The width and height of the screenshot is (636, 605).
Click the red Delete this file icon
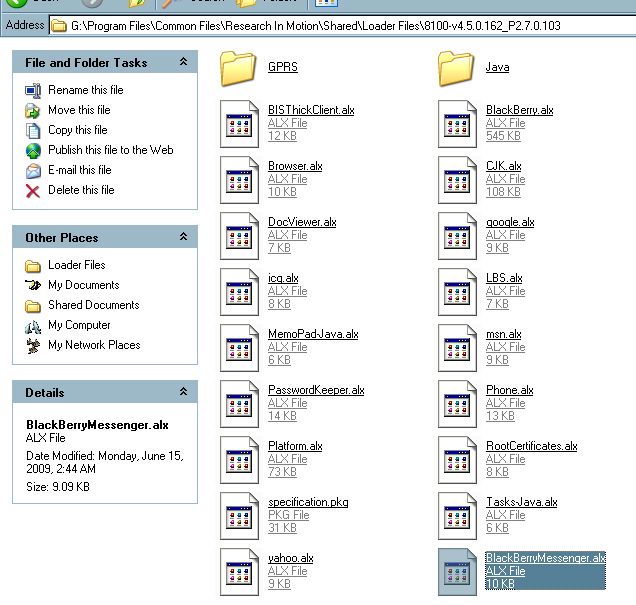click(33, 191)
